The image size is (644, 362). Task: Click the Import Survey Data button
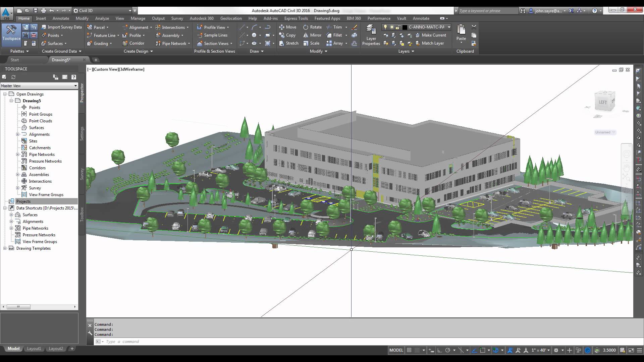[x=61, y=27]
